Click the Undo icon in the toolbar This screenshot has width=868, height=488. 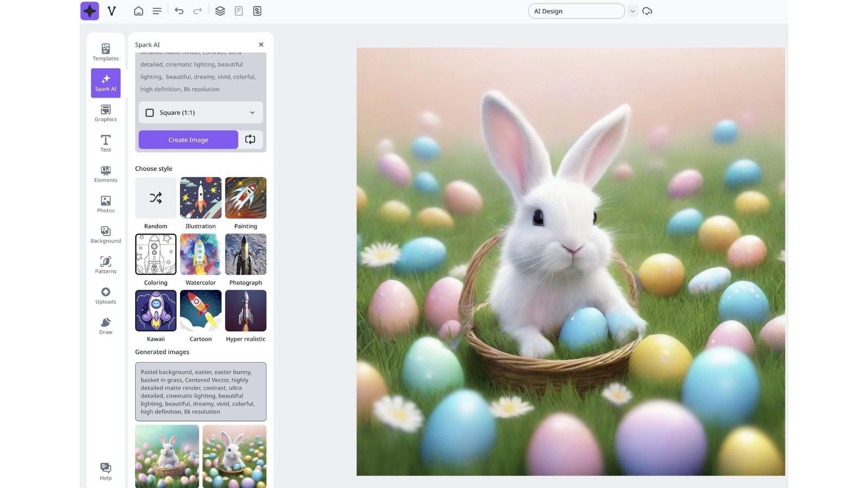pyautogui.click(x=179, y=10)
